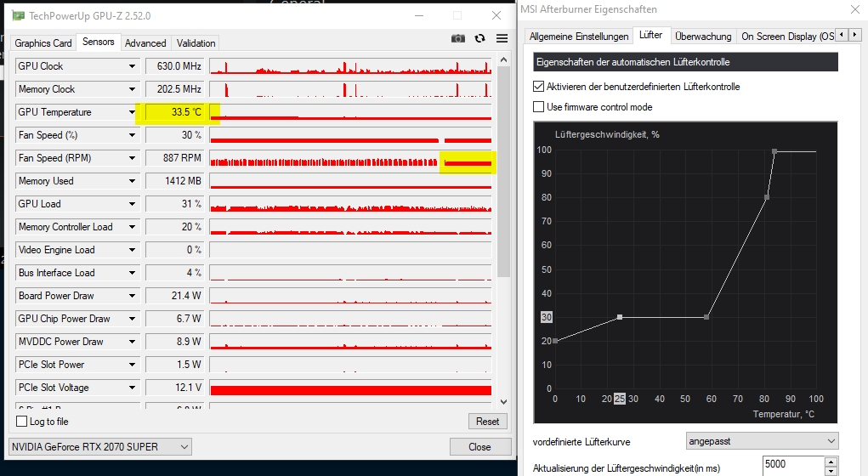This screenshot has height=476, width=868.
Task: Open the Allgemeine Einstellungen tab
Action: [578, 37]
